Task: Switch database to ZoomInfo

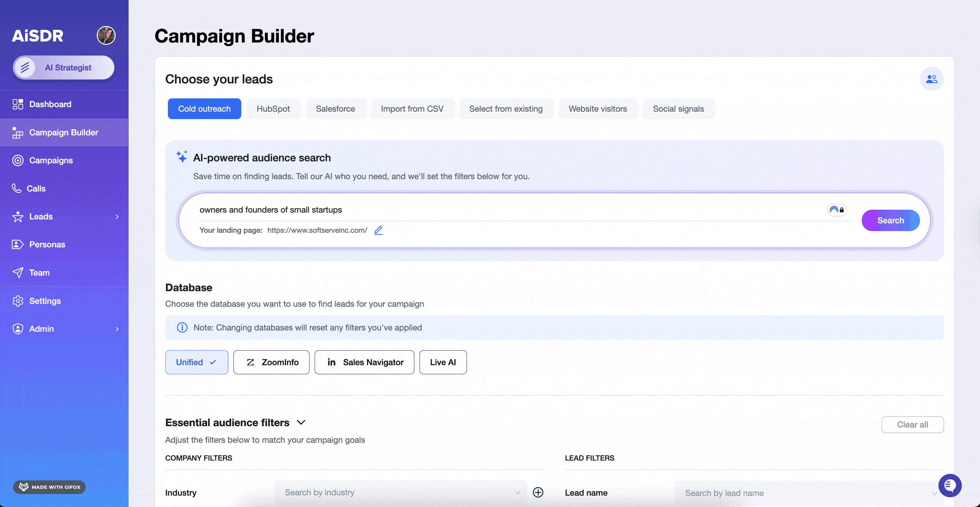Action: tap(271, 362)
